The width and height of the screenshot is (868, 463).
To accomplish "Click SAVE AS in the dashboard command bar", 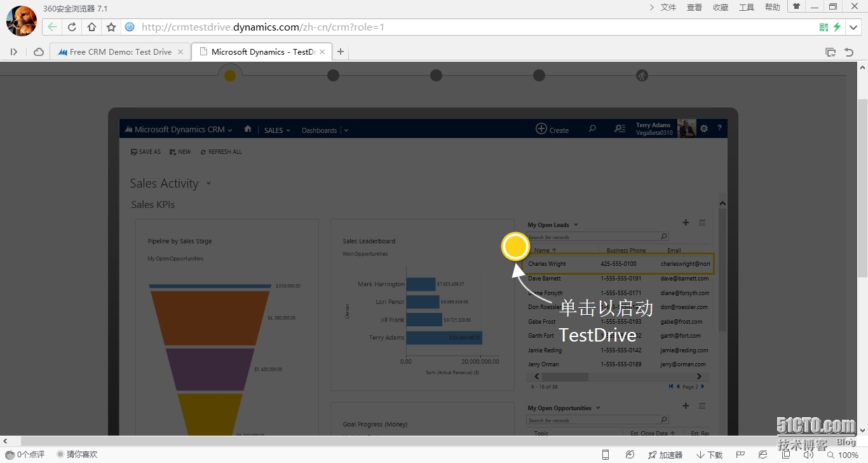I will tap(146, 152).
